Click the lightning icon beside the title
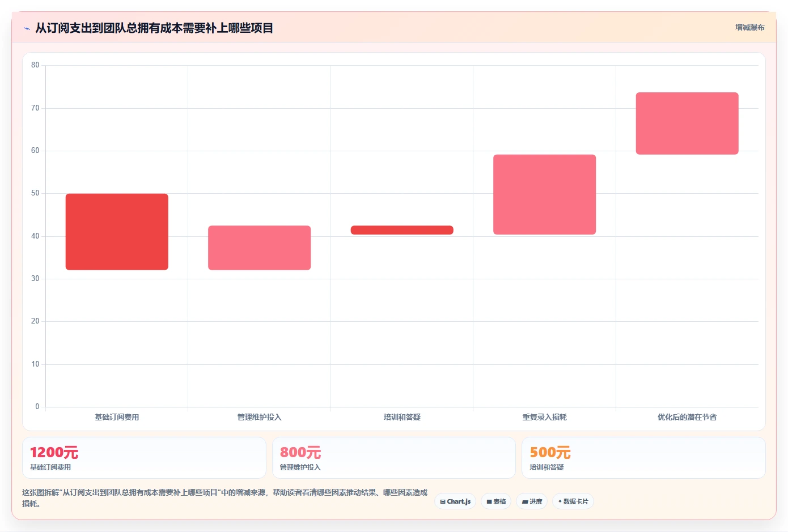Image resolution: width=788 pixels, height=532 pixels. point(27,28)
